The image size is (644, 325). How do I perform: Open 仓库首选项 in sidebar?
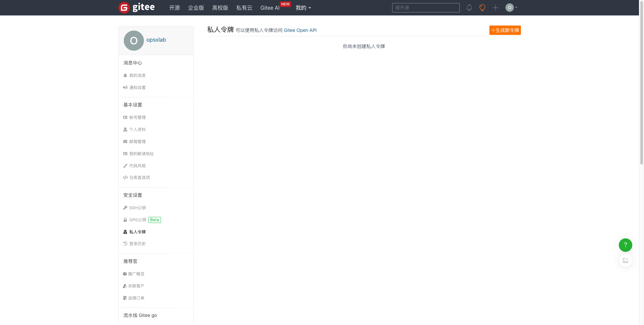(140, 178)
